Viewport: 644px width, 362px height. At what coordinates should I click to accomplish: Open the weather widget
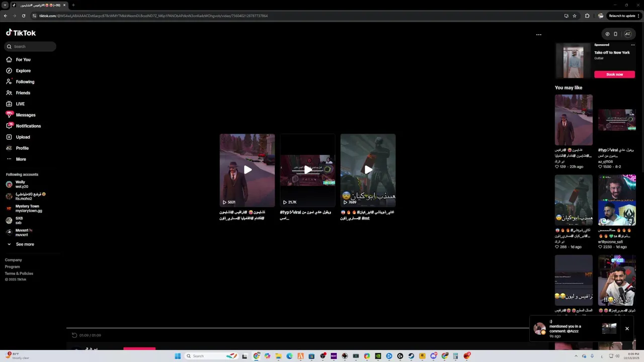(x=16, y=356)
